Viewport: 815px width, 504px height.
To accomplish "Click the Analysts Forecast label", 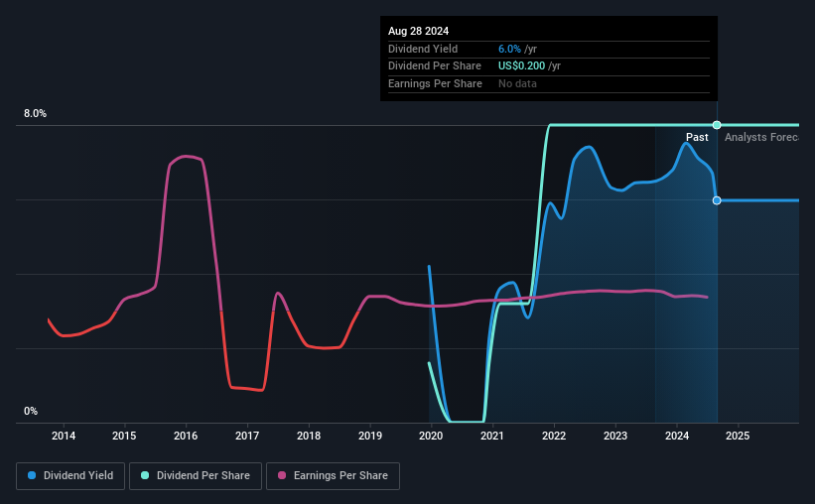I will [761, 137].
